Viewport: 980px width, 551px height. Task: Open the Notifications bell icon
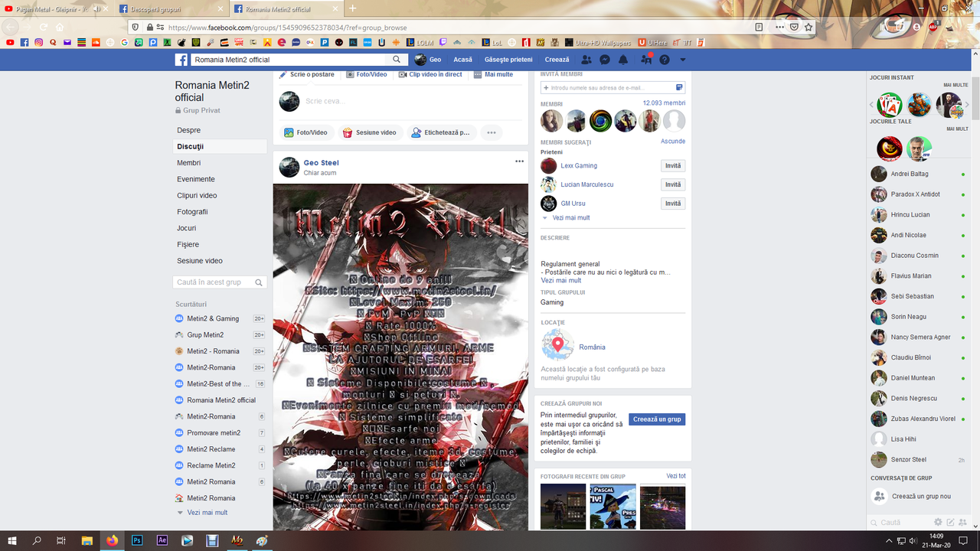tap(623, 60)
